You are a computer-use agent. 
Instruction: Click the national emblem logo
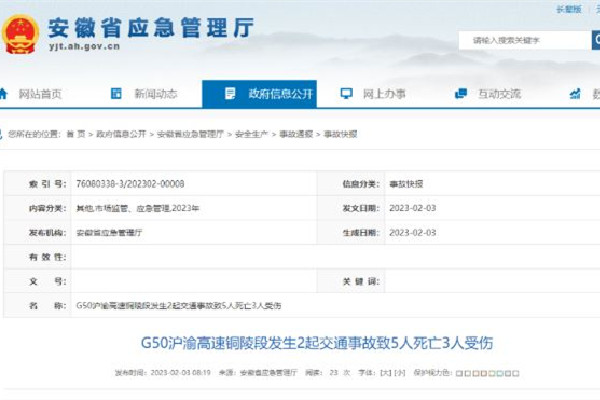20,33
